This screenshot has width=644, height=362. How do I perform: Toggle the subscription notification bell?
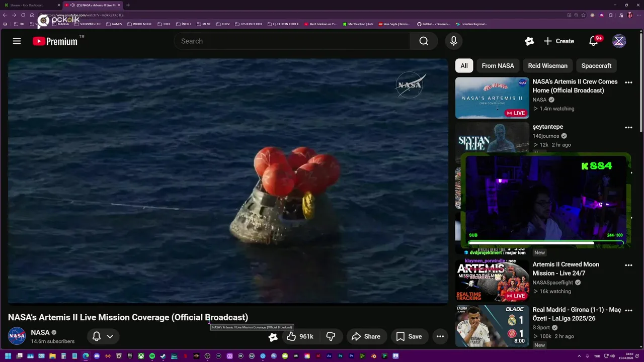click(x=97, y=336)
